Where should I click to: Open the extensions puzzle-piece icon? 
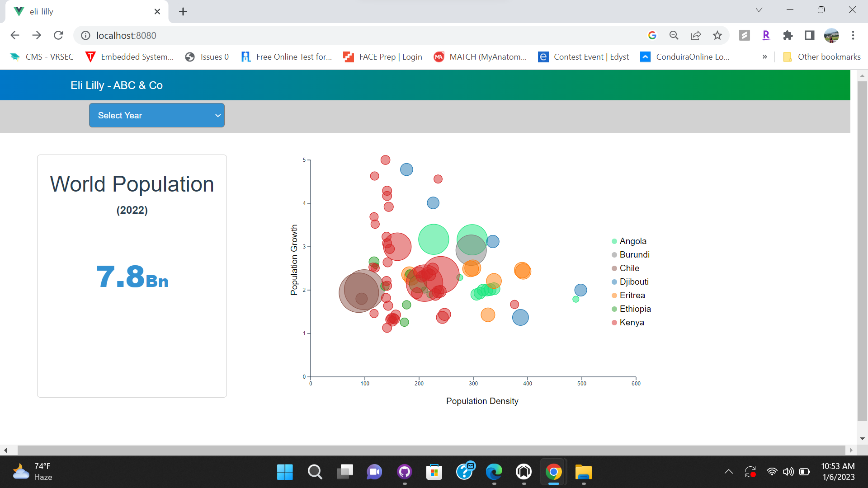(788, 35)
